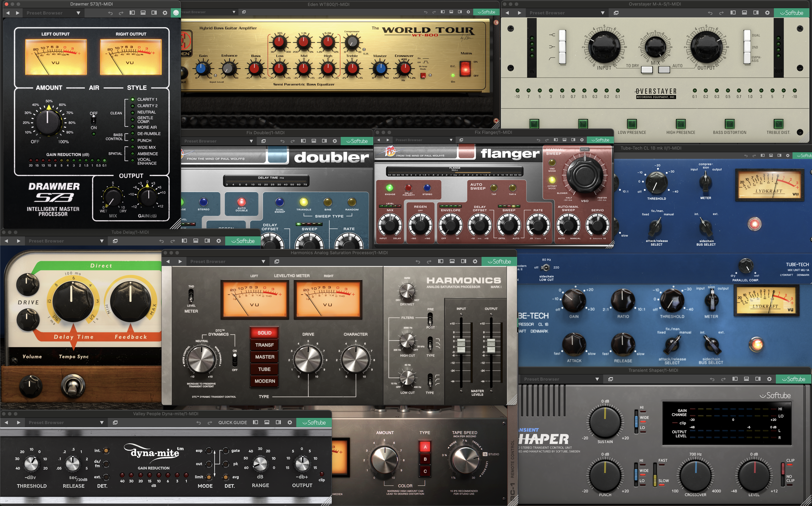Click the Delay Time knob on Tube Delay
Screen dimensions: 812x506
click(x=73, y=302)
